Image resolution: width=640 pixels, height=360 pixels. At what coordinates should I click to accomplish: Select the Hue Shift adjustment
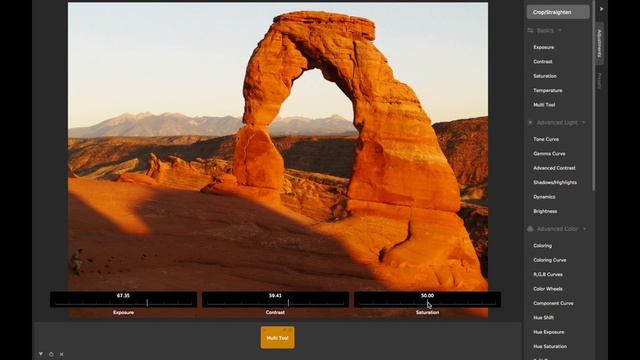coord(543,318)
